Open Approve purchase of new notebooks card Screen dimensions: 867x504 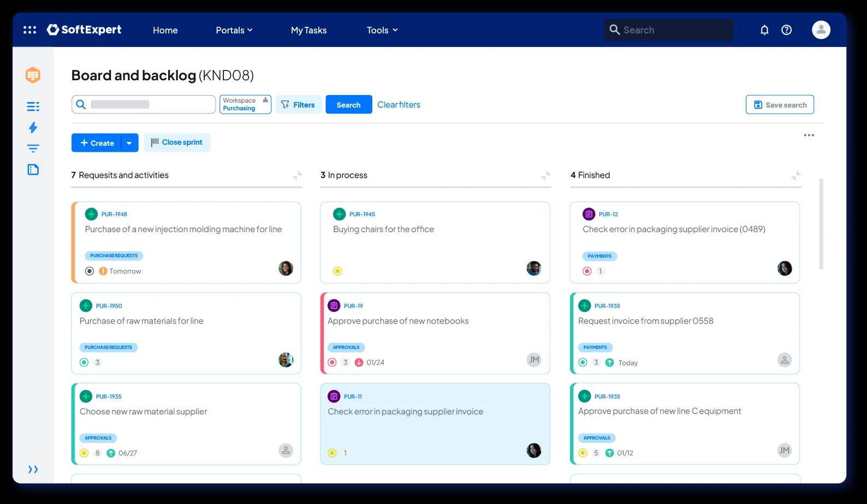435,333
